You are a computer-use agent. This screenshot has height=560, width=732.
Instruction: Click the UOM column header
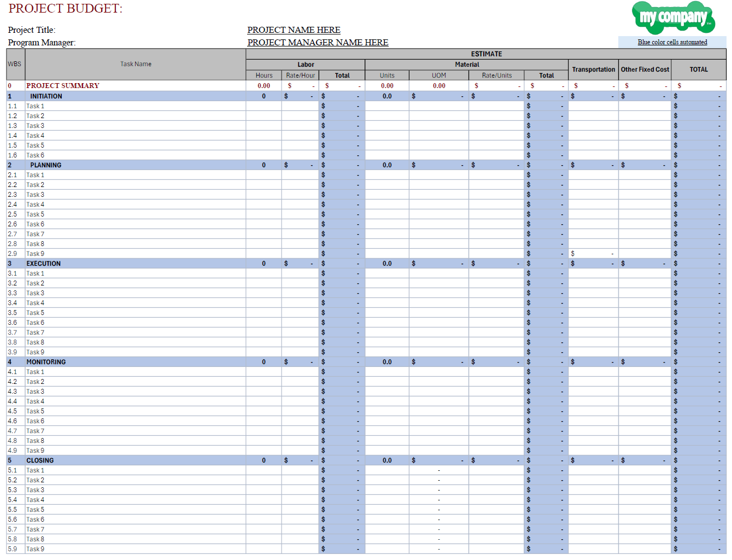coord(439,75)
